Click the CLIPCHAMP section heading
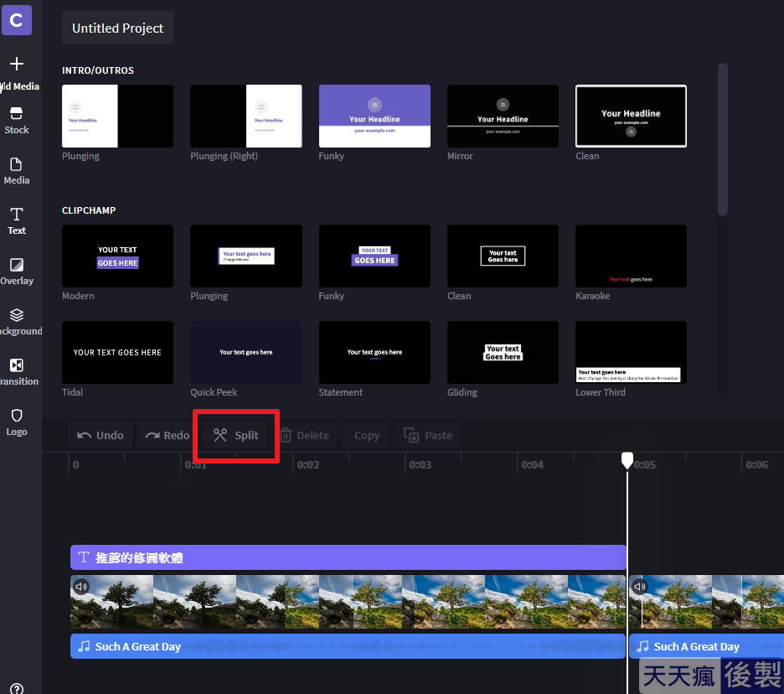784x694 pixels. click(89, 210)
